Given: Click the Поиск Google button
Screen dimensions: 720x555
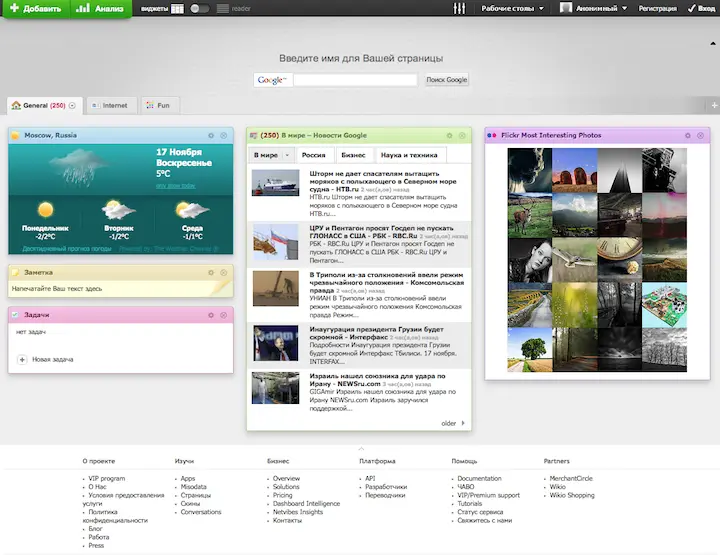Looking at the screenshot, I should click(x=447, y=80).
